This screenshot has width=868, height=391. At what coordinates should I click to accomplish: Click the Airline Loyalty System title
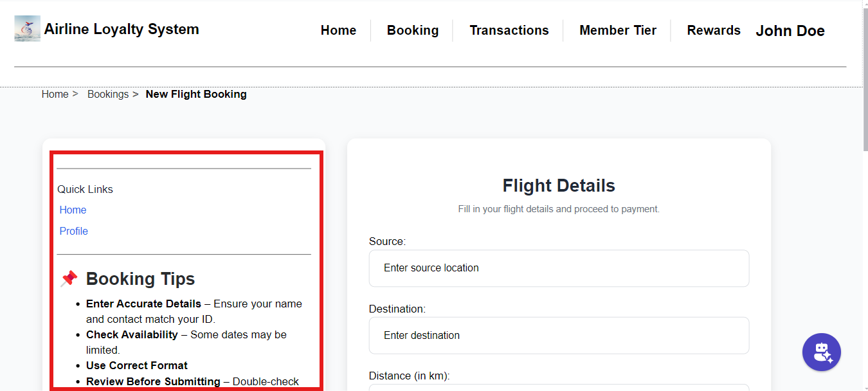point(122,29)
